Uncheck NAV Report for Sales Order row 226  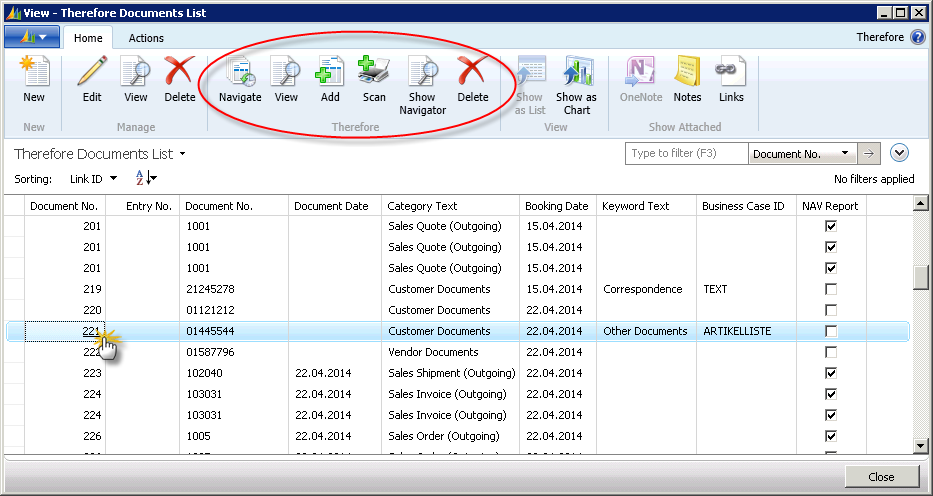click(x=830, y=436)
